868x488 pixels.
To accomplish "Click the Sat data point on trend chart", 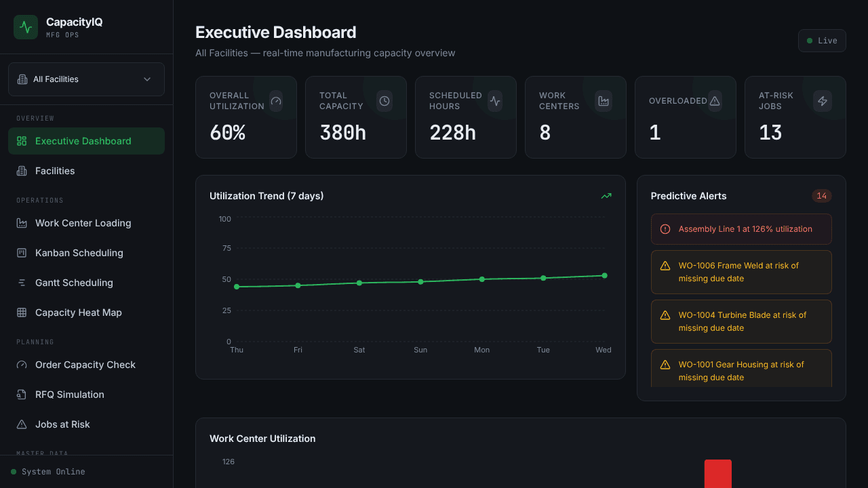I will pos(359,283).
